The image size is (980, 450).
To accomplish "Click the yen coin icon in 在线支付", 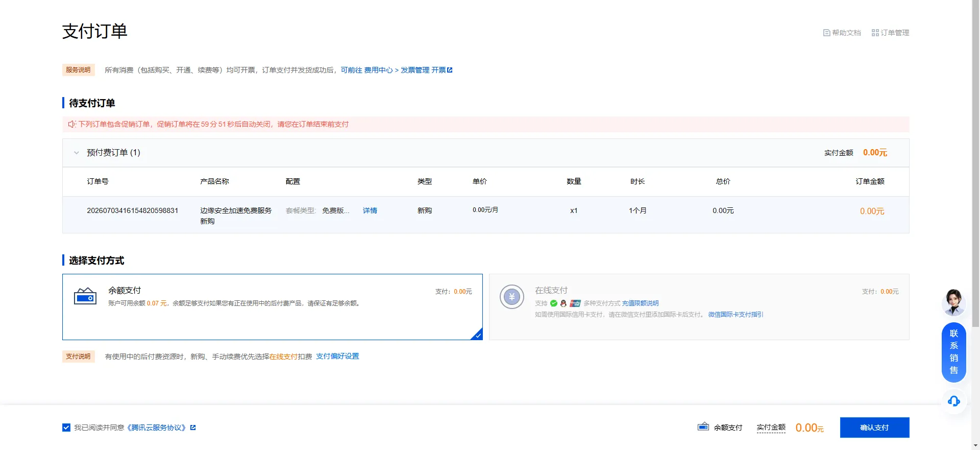I will (512, 297).
